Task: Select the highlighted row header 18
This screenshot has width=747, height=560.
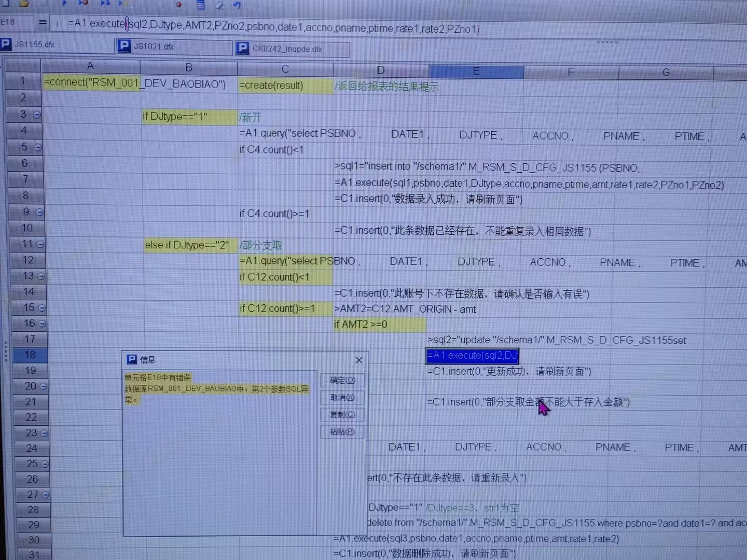Action: point(30,355)
